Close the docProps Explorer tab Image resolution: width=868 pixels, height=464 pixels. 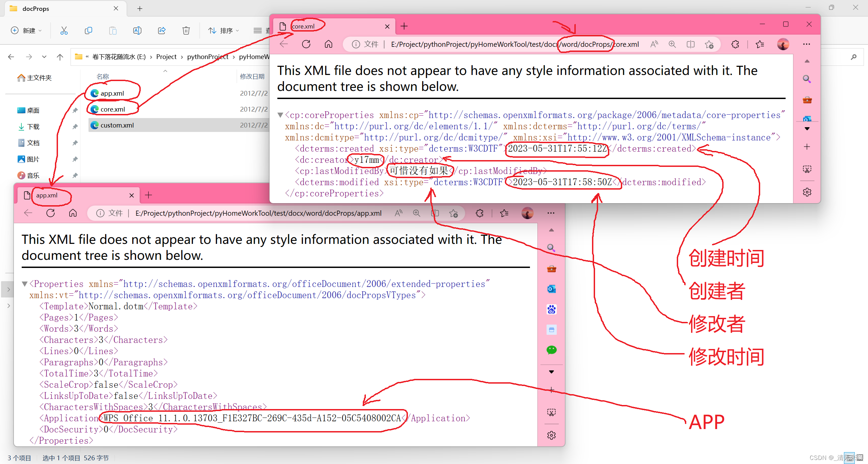[116, 8]
